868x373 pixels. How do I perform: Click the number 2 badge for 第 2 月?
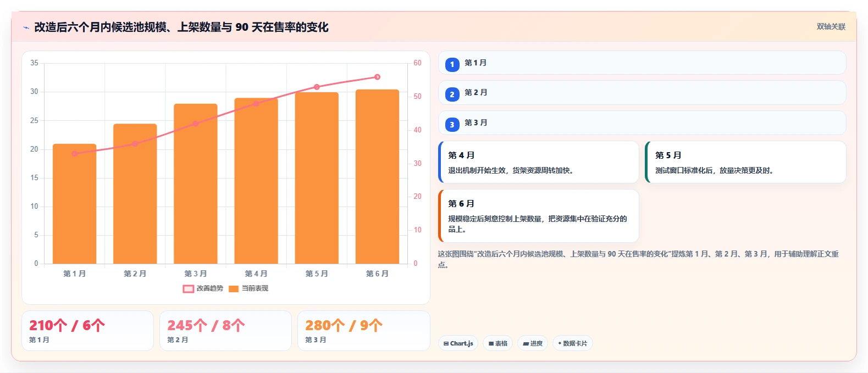point(452,94)
